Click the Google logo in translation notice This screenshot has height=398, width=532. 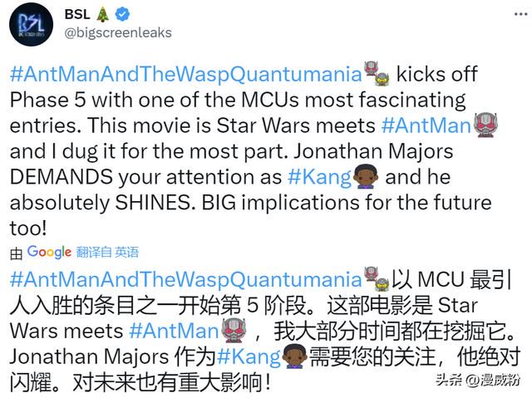49,252
